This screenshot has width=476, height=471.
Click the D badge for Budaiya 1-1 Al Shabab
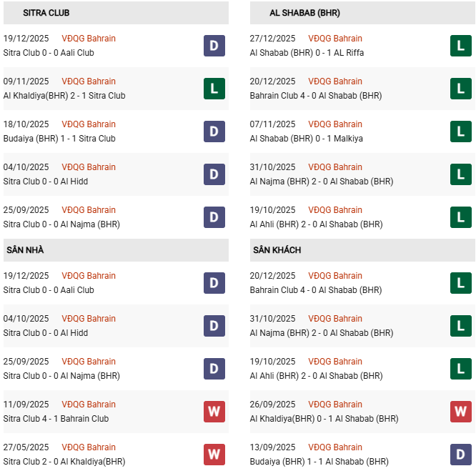tap(461, 455)
